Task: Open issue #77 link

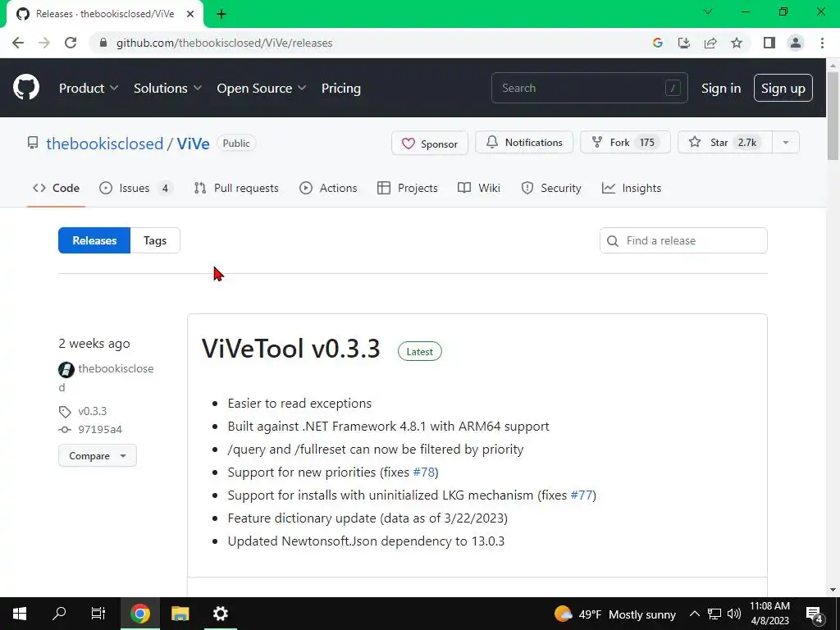Action: coord(582,495)
